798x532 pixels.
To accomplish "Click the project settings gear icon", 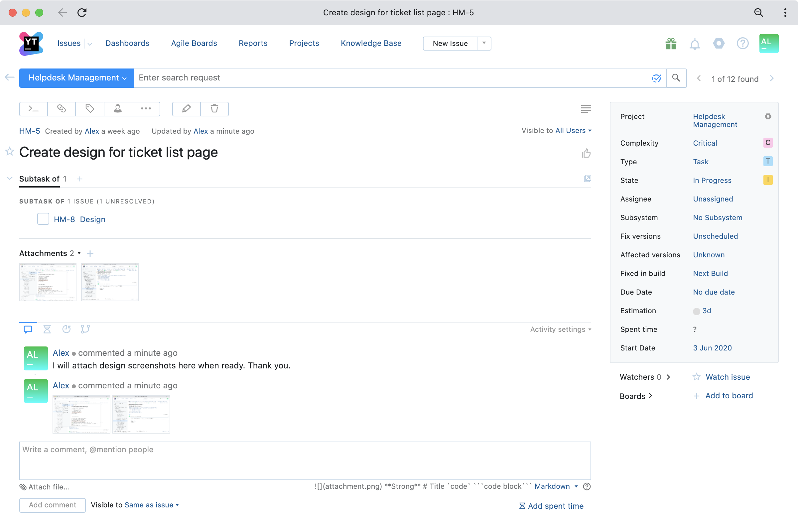I will click(768, 117).
